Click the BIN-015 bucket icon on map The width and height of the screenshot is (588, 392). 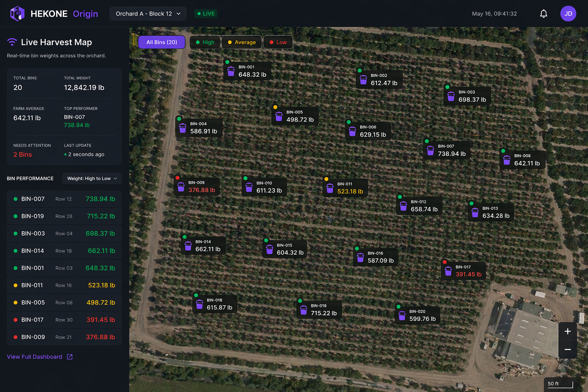[269, 249]
